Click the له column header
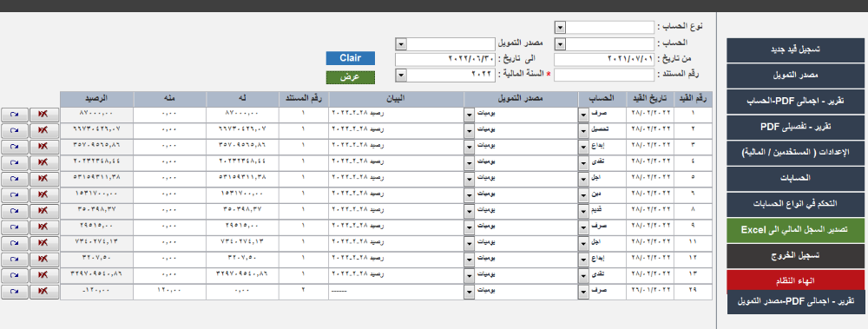The width and height of the screenshot is (868, 329). (x=242, y=99)
